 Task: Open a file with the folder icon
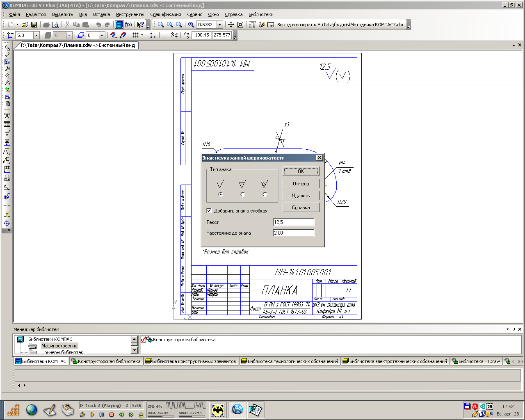click(x=25, y=25)
